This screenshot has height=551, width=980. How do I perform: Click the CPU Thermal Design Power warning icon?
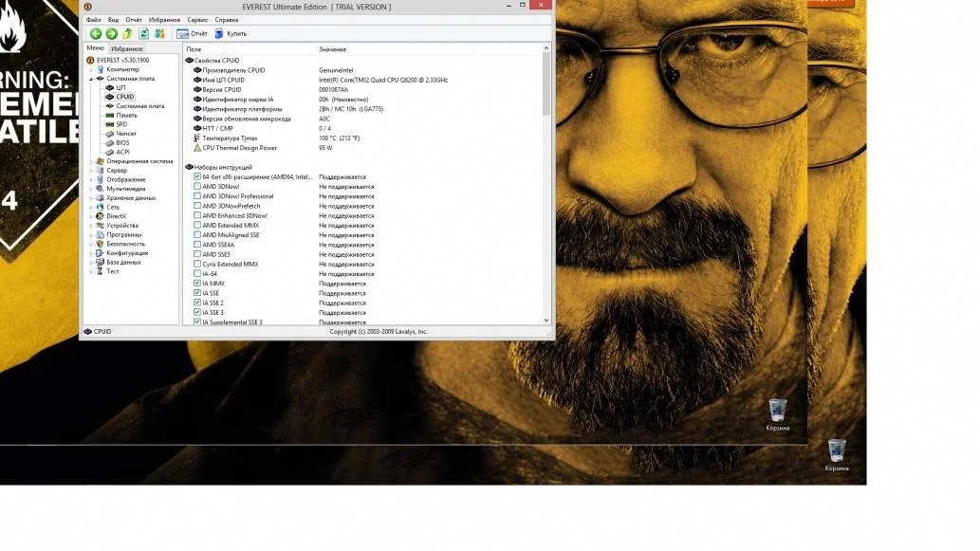point(197,148)
